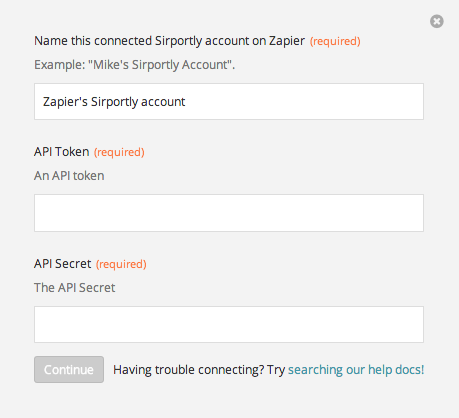Click the account name input field
This screenshot has height=418, width=459.
click(229, 101)
